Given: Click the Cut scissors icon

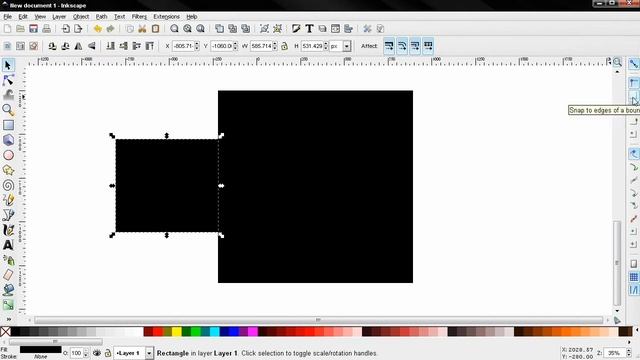Looking at the screenshot, I should 142,29.
